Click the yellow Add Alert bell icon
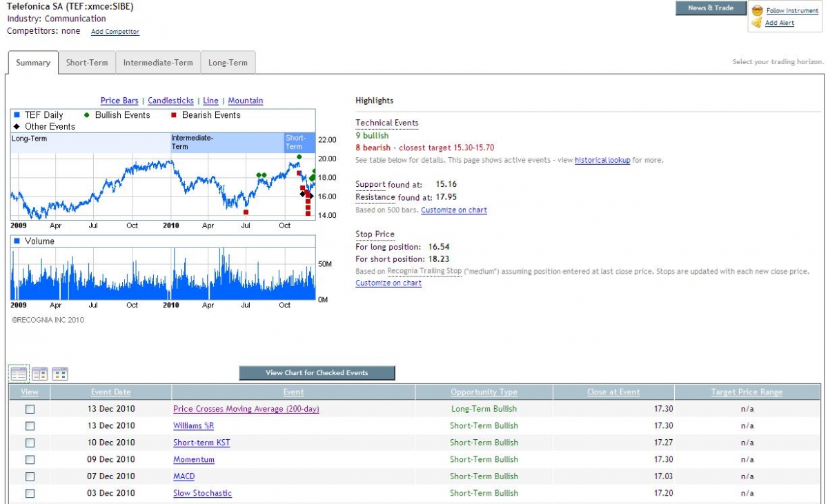 pyautogui.click(x=757, y=23)
